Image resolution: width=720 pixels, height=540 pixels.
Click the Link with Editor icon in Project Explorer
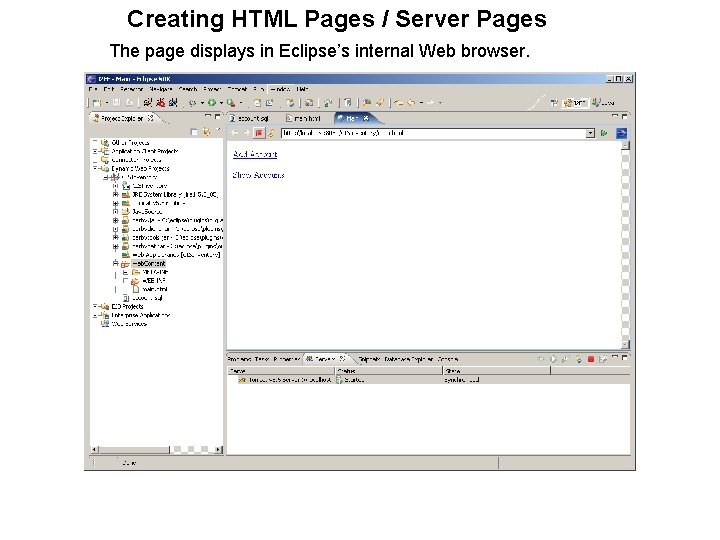206,132
